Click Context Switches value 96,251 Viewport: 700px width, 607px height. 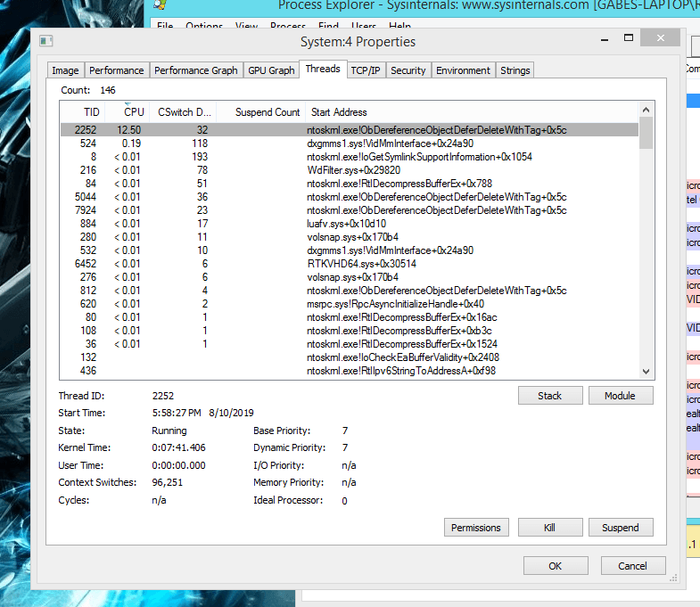point(168,482)
